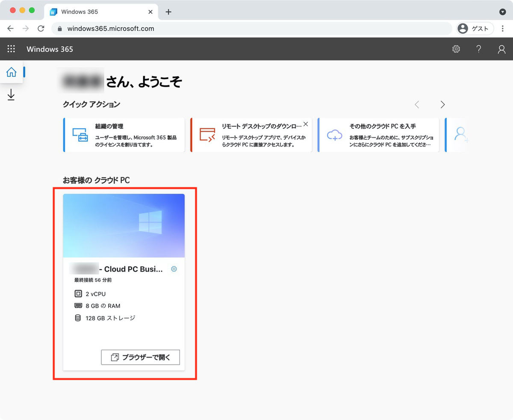Click the site lock icon in address bar
Image resolution: width=513 pixels, height=420 pixels.
(59, 29)
